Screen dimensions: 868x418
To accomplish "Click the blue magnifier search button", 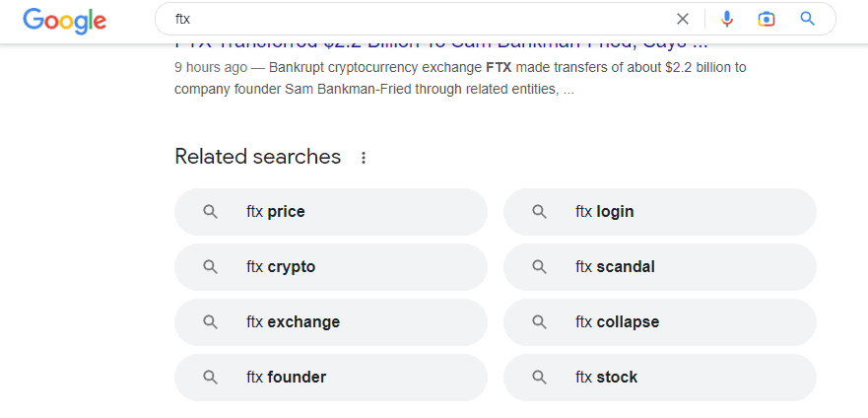I will point(808,19).
